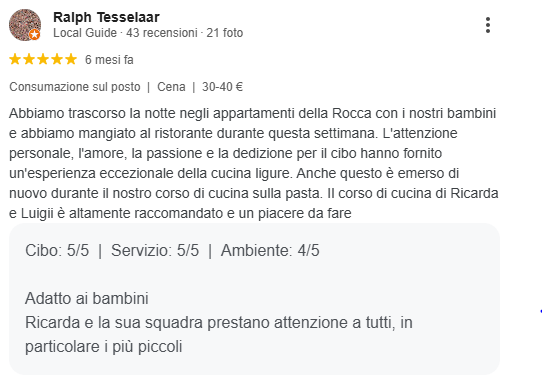Click the 'Ambiente: 4/5' rating
542x380 pixels.
[270, 250]
